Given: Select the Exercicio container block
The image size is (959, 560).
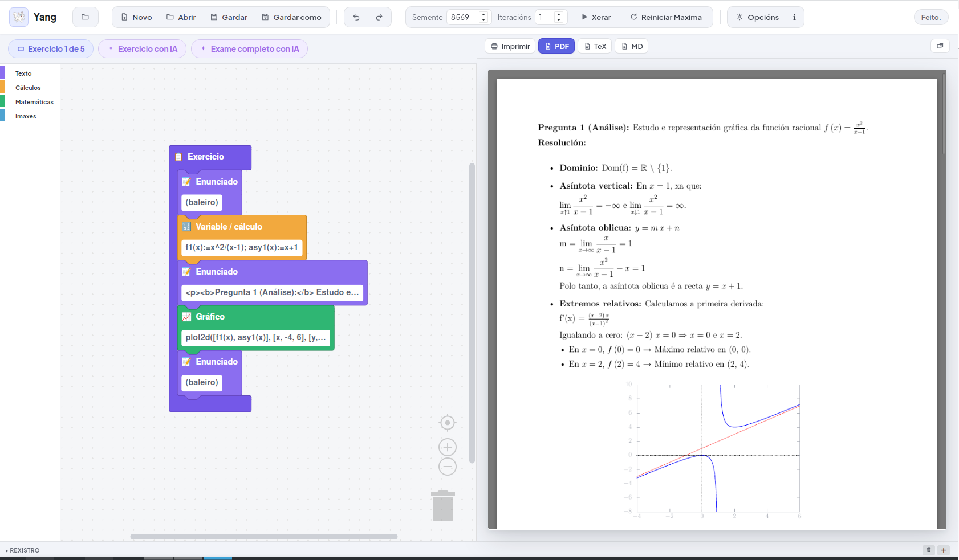Looking at the screenshot, I should coord(210,157).
